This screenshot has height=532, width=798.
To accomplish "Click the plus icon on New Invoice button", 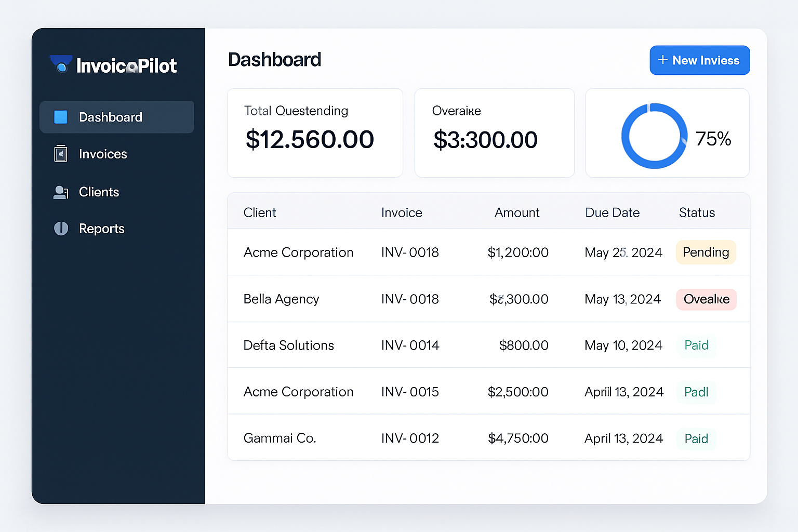I will 663,60.
